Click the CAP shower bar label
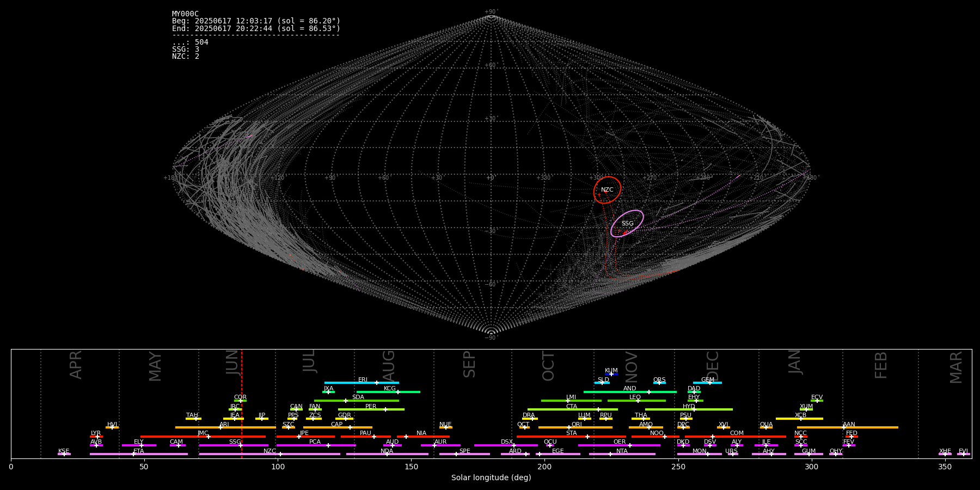The height and width of the screenshot is (490, 980). click(x=337, y=425)
